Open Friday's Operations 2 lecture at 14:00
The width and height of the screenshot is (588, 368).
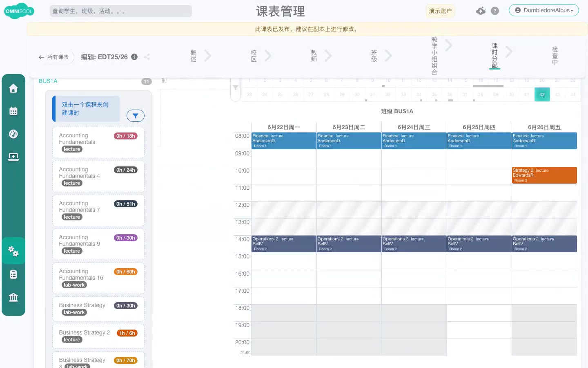tap(544, 244)
